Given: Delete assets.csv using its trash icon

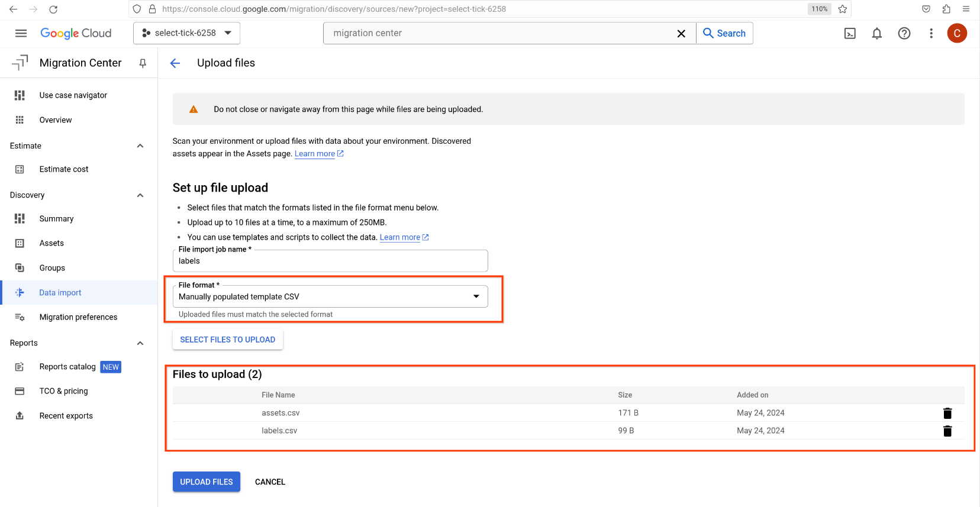Looking at the screenshot, I should click(x=947, y=413).
